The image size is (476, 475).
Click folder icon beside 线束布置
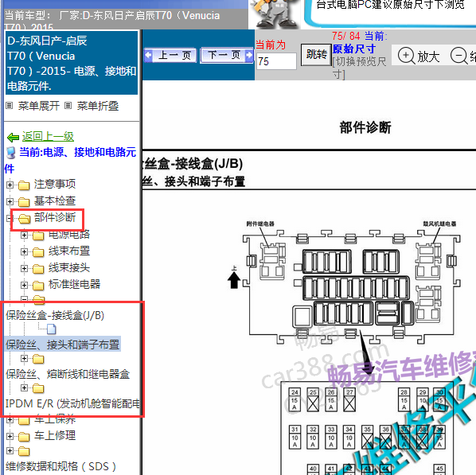coord(38,252)
